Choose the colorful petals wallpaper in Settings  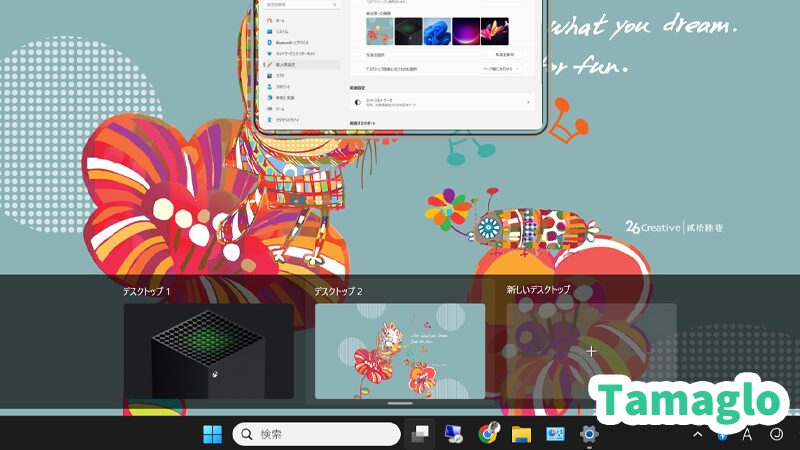494,31
